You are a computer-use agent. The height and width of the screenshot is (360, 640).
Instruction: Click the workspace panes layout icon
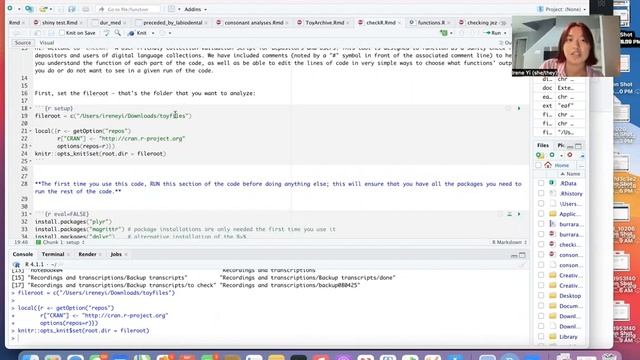coord(172,9)
